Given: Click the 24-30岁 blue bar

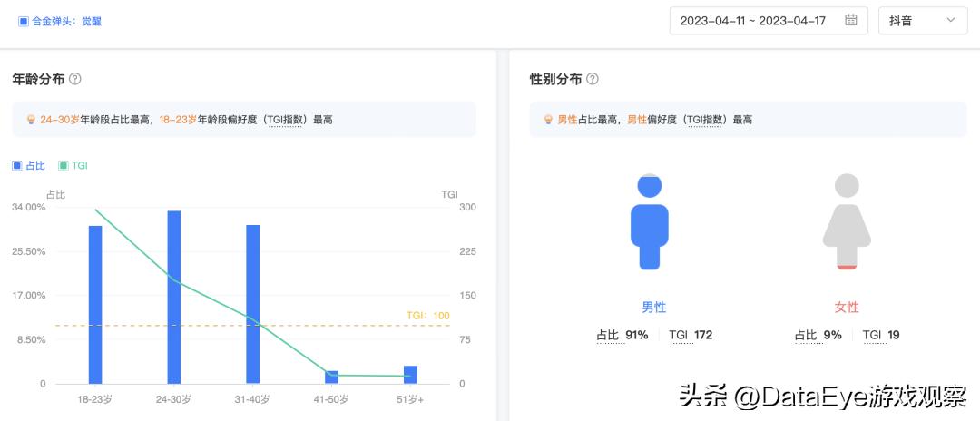Looking at the screenshot, I should coord(173,298).
